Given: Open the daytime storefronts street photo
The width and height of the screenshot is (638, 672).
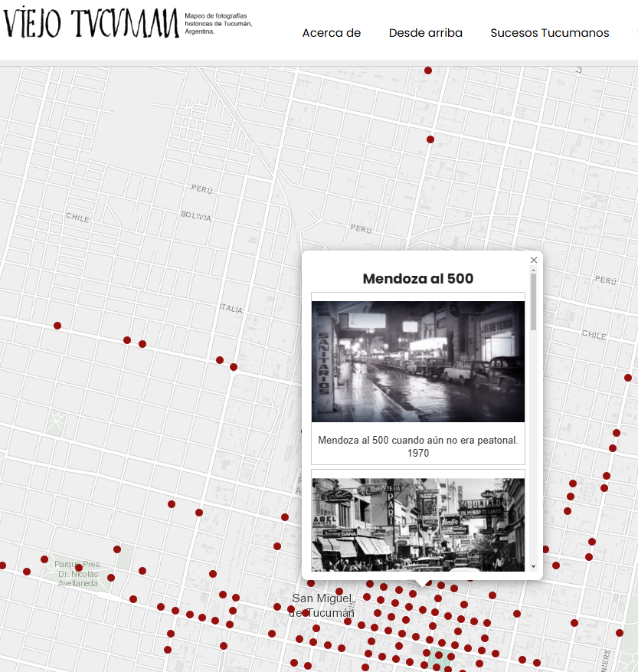Looking at the screenshot, I should click(x=417, y=525).
